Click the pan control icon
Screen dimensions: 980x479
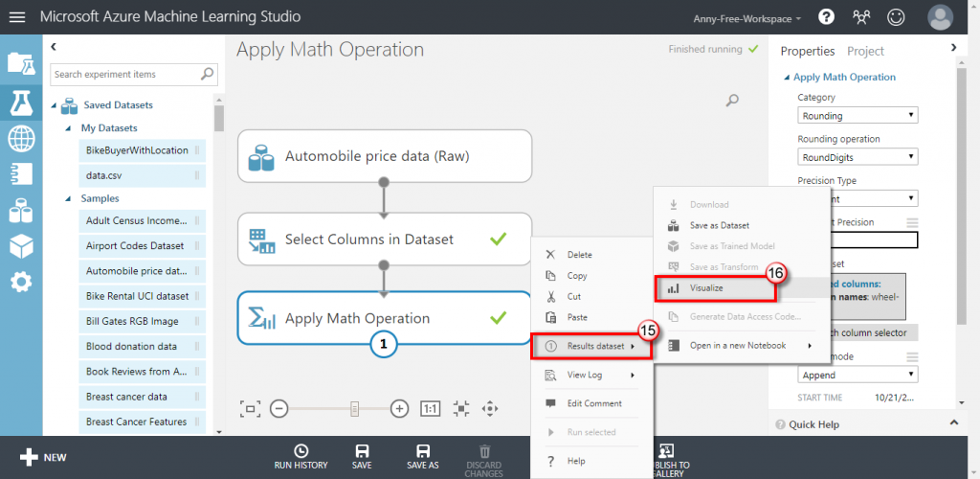[x=490, y=409]
